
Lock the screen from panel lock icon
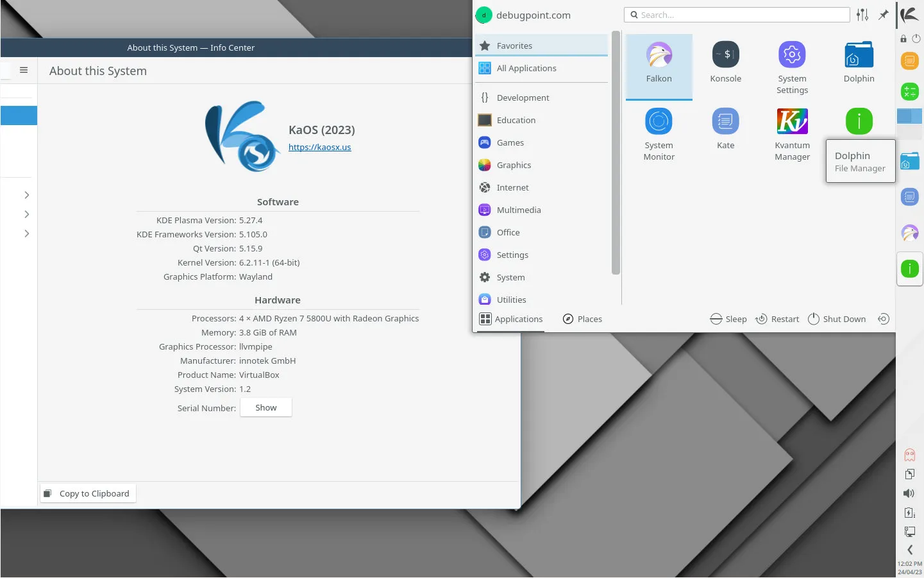click(x=903, y=38)
